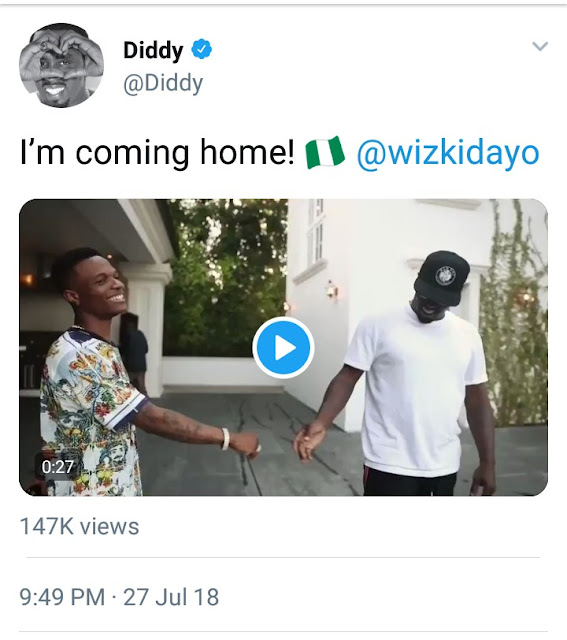Click the 0:27 video duration label
The height and width of the screenshot is (640, 567).
(x=58, y=467)
